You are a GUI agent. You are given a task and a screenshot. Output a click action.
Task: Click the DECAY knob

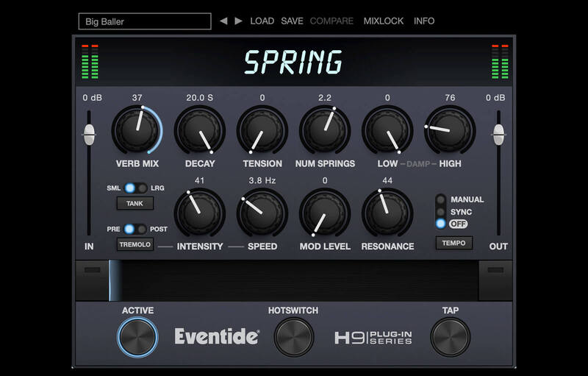tap(199, 130)
